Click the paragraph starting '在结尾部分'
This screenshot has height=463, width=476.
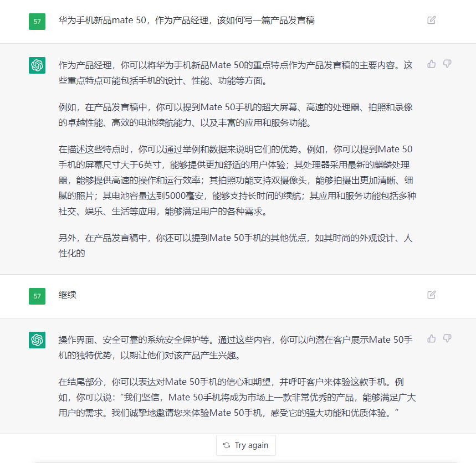(x=237, y=397)
